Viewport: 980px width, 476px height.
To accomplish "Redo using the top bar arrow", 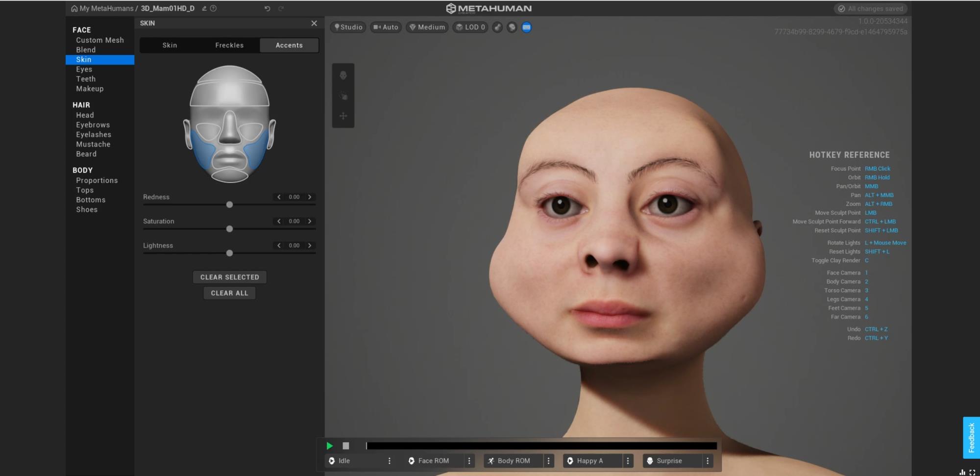I will pos(281,8).
